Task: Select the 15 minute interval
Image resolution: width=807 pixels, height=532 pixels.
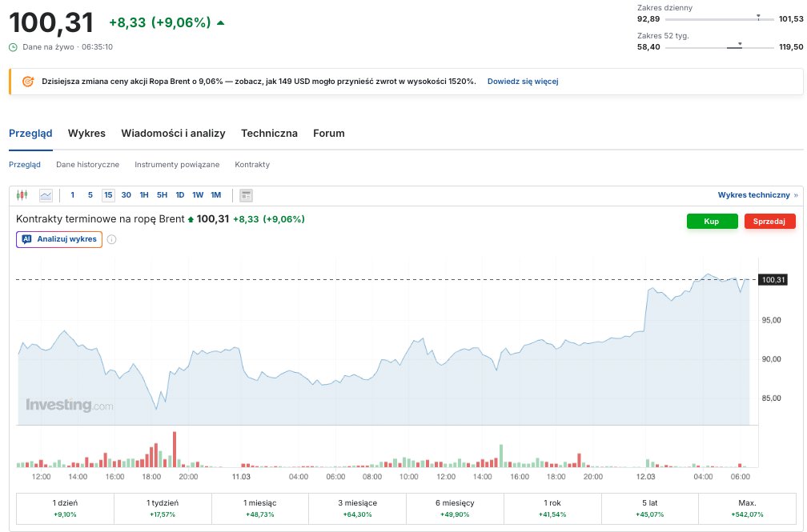Action: [108, 195]
